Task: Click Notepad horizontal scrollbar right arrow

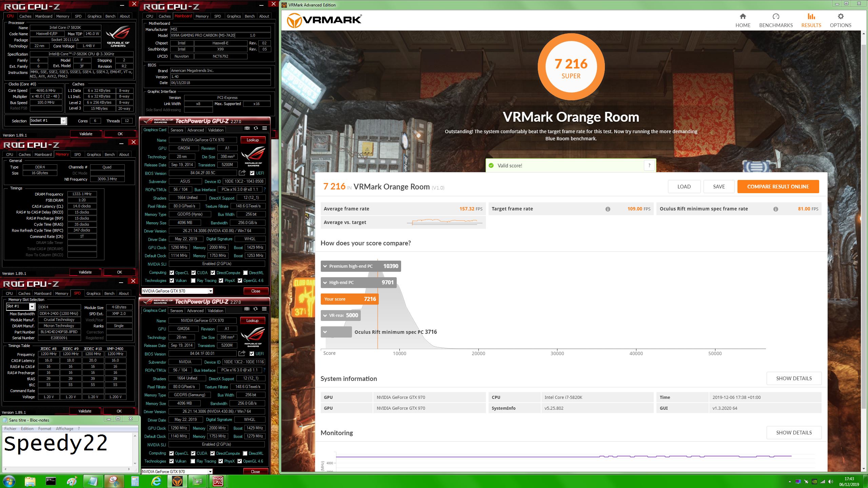Action: (x=129, y=469)
